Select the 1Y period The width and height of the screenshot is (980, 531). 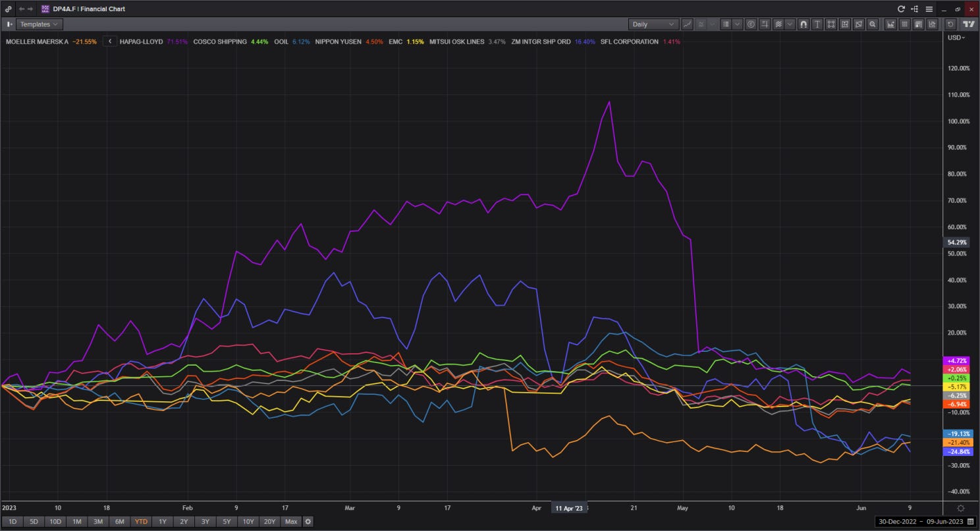[162, 522]
